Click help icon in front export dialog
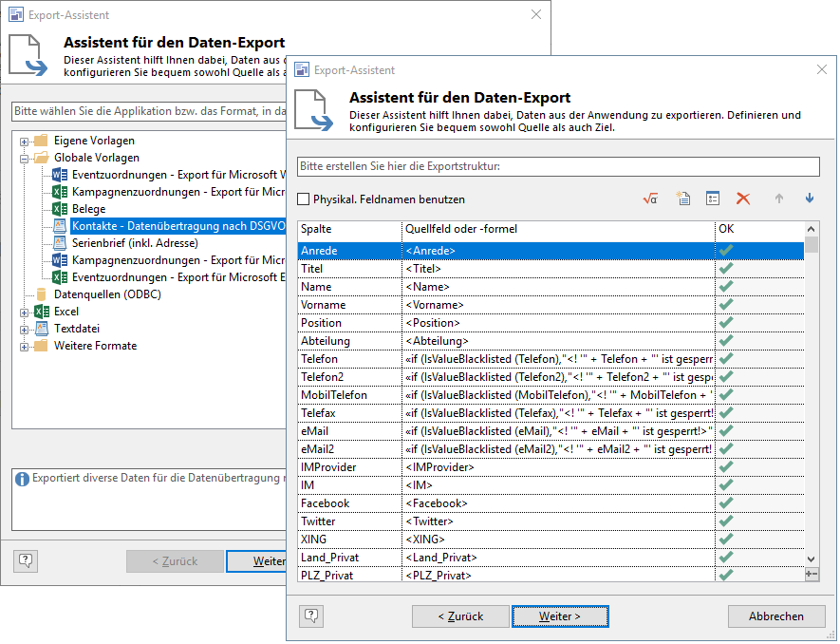Image resolution: width=840 pixels, height=644 pixels. coord(310,616)
